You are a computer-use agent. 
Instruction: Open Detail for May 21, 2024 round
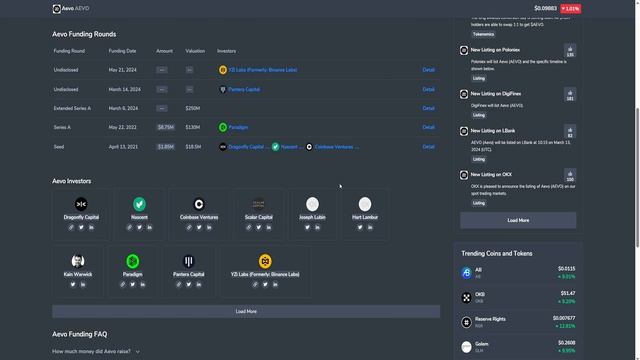[x=429, y=70]
